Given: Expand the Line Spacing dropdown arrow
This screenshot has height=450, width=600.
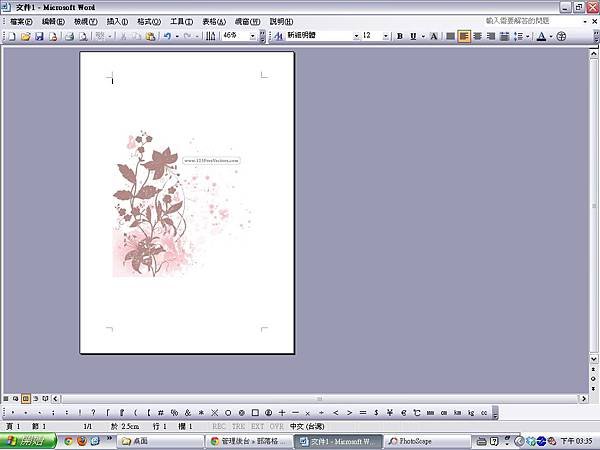Looking at the screenshot, I should [528, 36].
